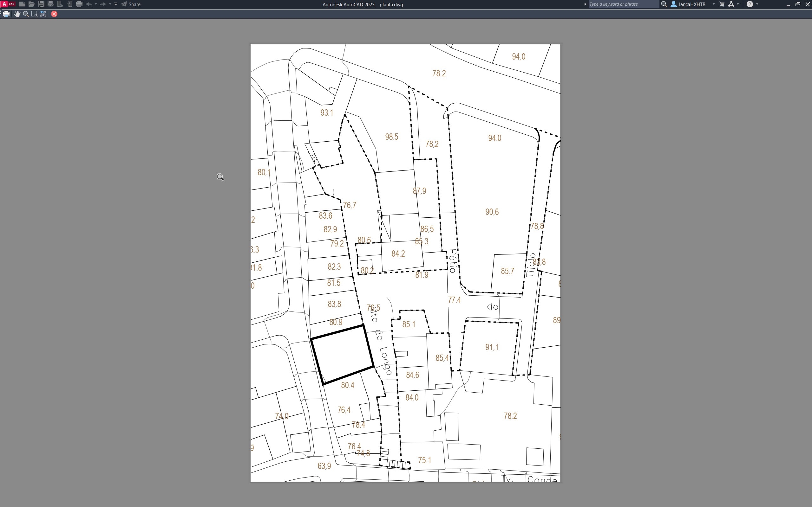
Task: Click the thick-outlined parcel in the preview
Action: 342,355
